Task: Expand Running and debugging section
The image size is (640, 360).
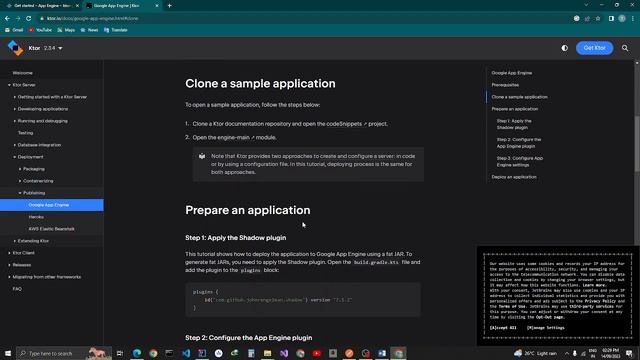Action: (15, 121)
